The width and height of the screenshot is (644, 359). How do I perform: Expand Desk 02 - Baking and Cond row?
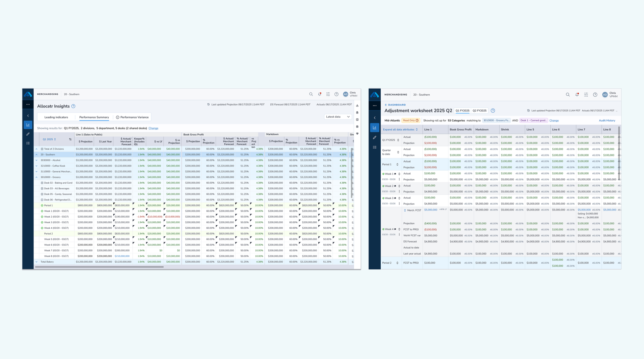[x=42, y=183]
